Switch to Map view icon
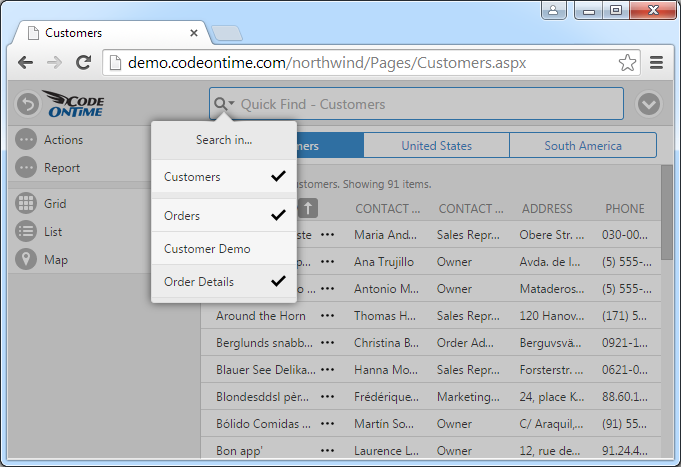The image size is (681, 467). click(x=28, y=260)
